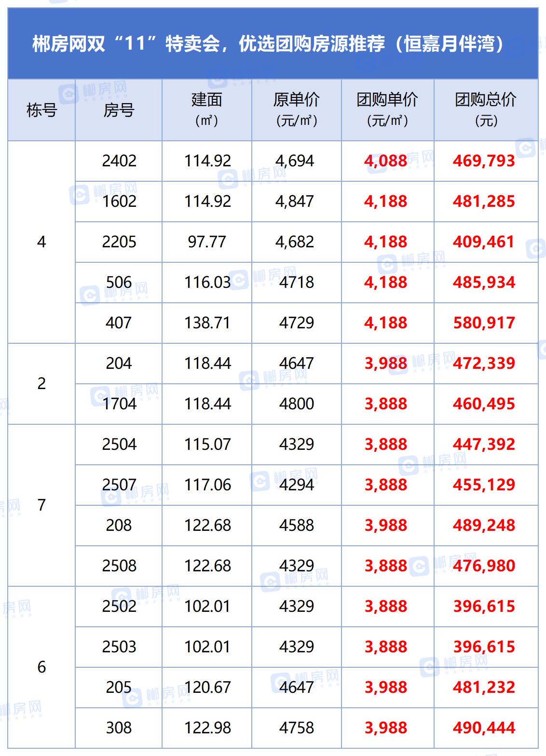Click area value 120.67

pyautogui.click(x=207, y=688)
